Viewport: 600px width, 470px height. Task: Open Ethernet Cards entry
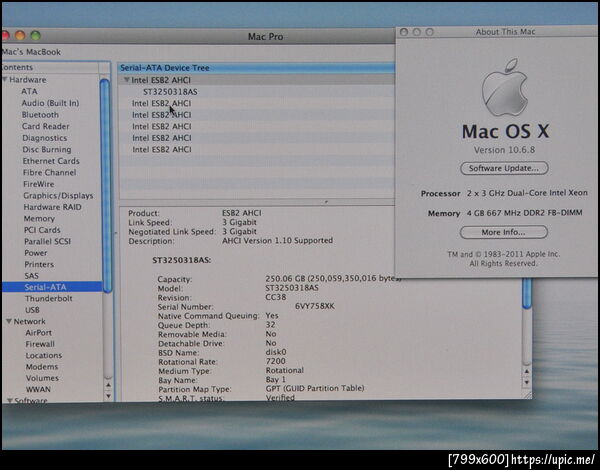point(51,161)
